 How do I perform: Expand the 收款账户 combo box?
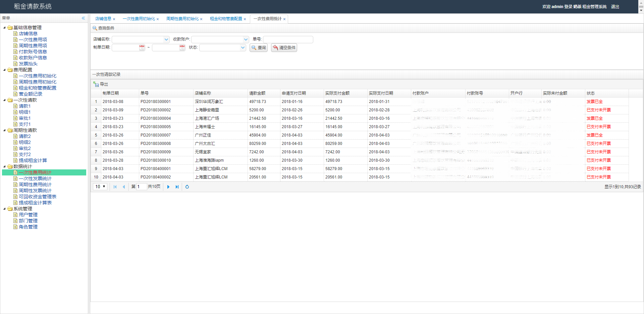pyautogui.click(x=246, y=40)
